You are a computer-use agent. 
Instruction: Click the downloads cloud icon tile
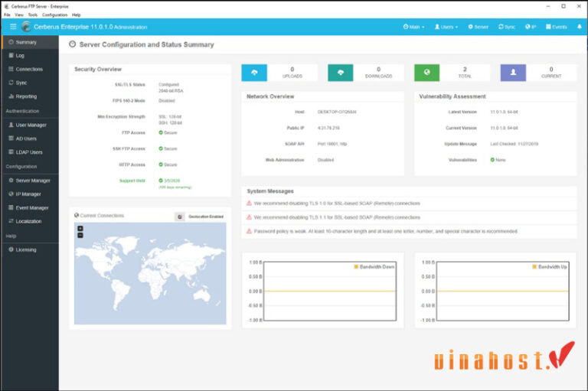coord(341,73)
